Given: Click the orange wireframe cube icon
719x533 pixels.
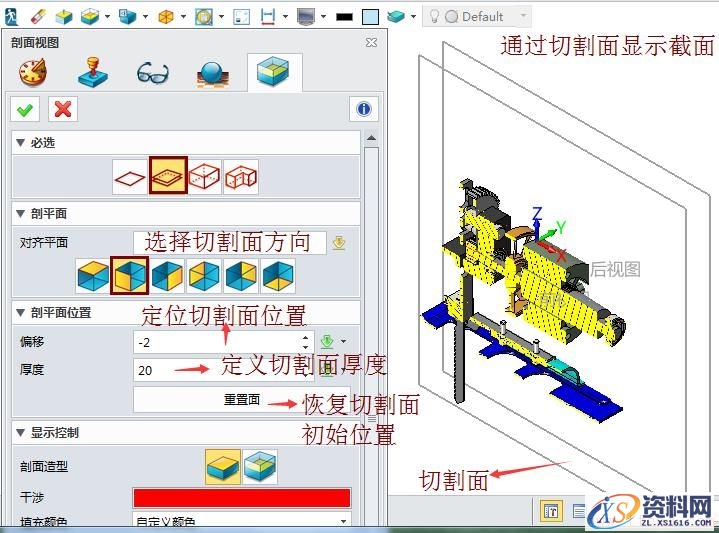Looking at the screenshot, I should tap(166, 17).
